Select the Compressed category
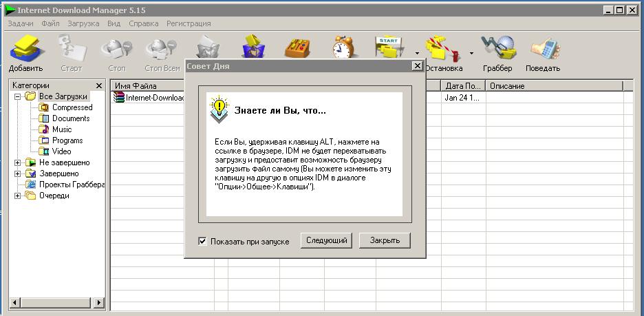Screen dimensions: 644x316 [x=72, y=107]
